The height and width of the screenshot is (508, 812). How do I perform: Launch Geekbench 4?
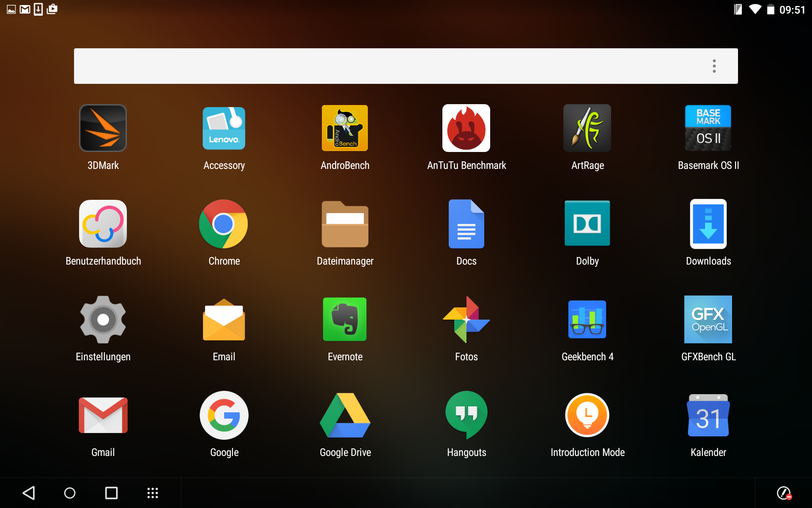tap(587, 320)
